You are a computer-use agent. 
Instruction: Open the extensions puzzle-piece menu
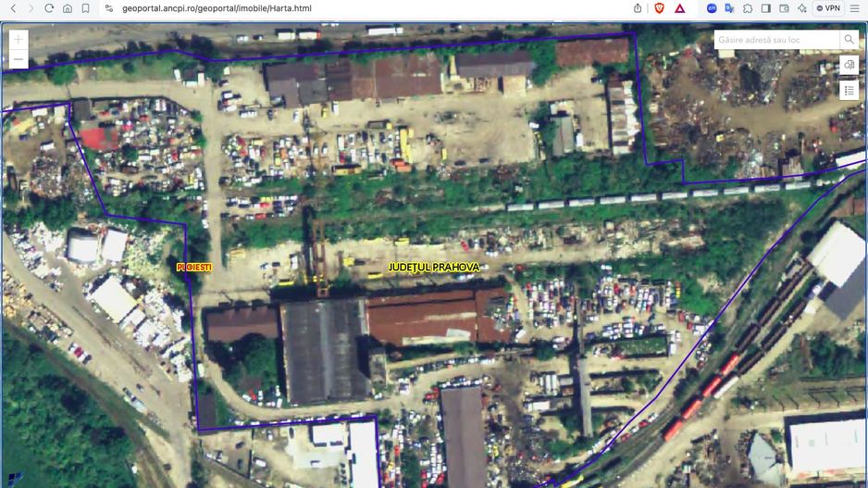748,8
